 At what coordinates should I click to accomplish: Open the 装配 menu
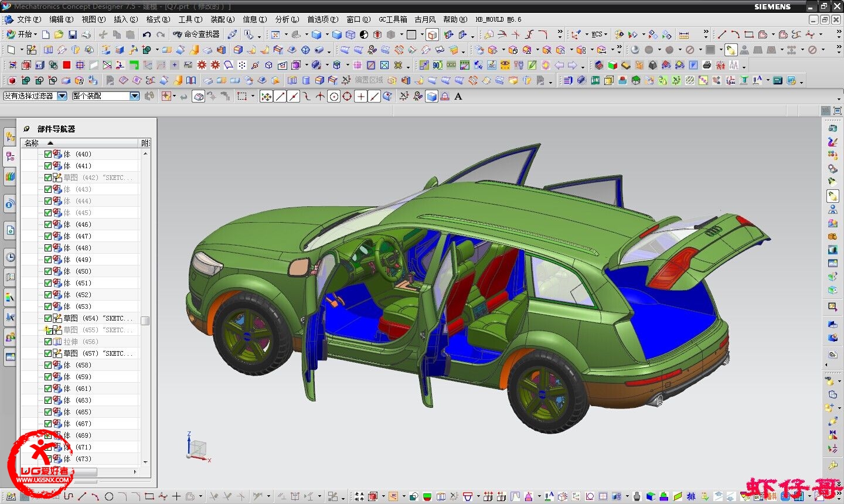click(222, 19)
